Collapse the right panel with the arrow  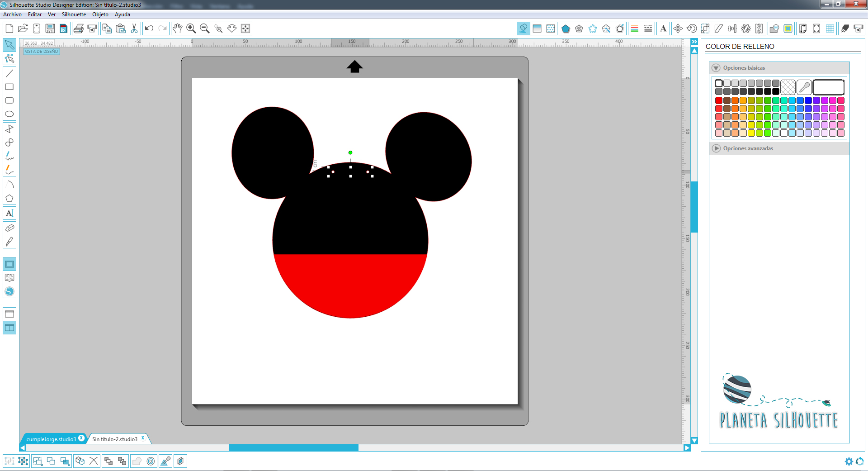pyautogui.click(x=695, y=41)
